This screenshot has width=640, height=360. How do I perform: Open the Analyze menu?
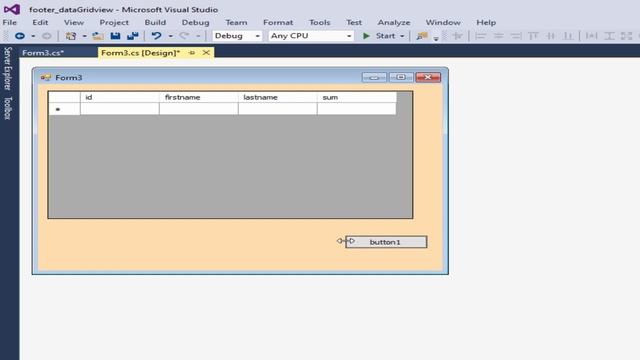[394, 22]
